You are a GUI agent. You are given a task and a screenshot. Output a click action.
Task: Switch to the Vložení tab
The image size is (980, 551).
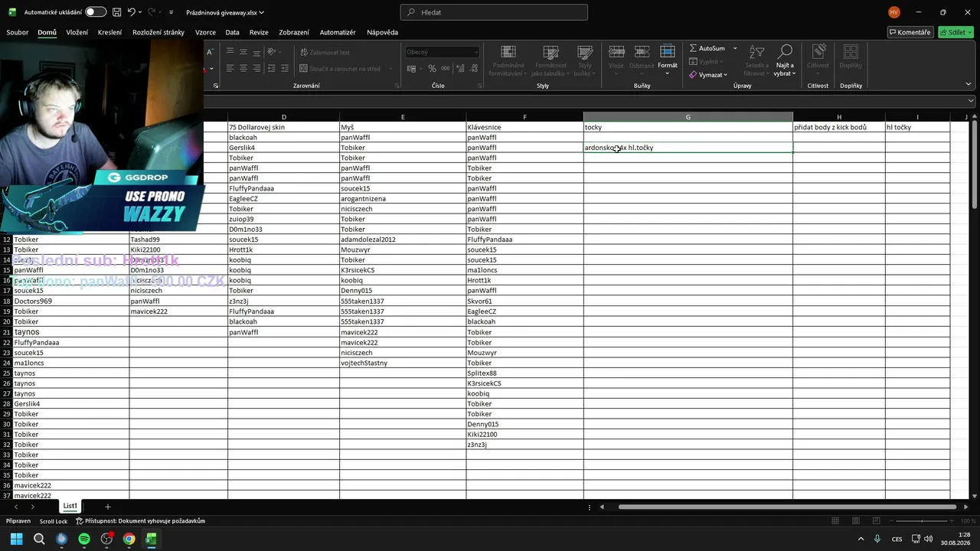click(x=77, y=32)
